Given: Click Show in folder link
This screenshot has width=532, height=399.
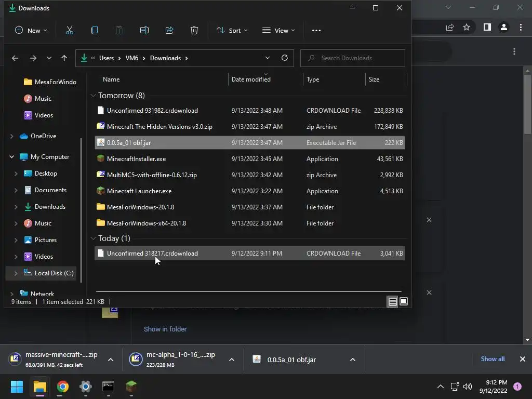Looking at the screenshot, I should (x=165, y=329).
